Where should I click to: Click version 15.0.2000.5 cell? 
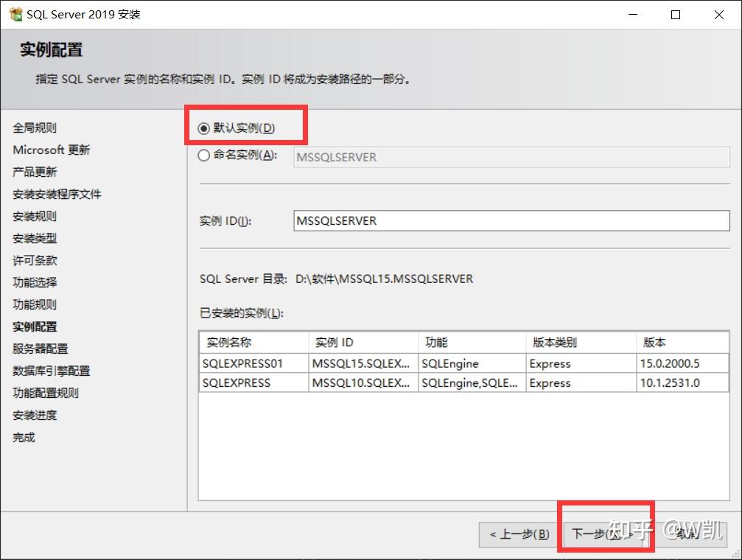[x=682, y=363]
